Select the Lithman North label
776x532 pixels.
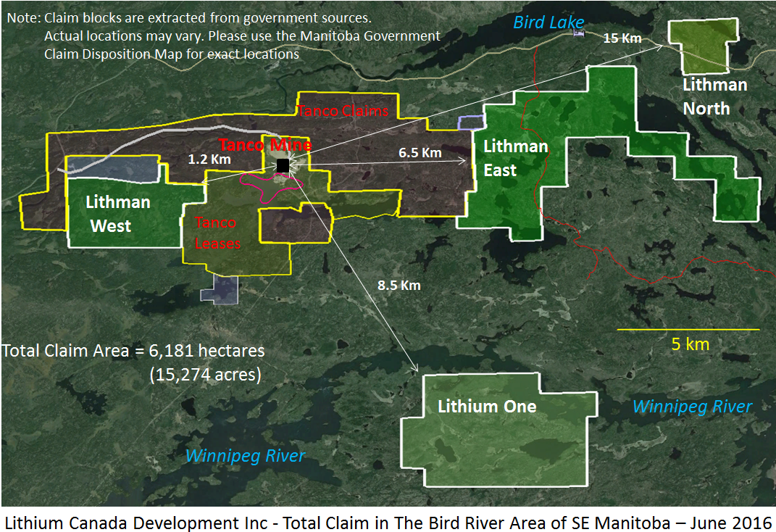click(x=714, y=96)
